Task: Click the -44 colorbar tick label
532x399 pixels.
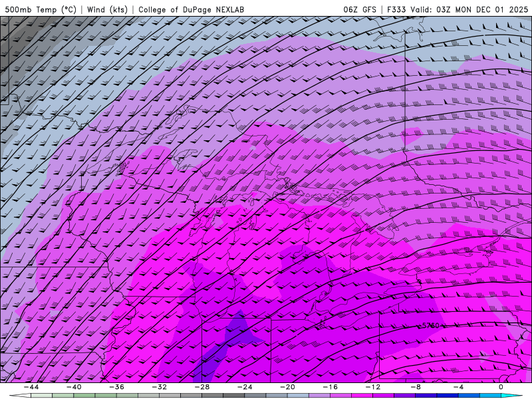Action: (31, 387)
